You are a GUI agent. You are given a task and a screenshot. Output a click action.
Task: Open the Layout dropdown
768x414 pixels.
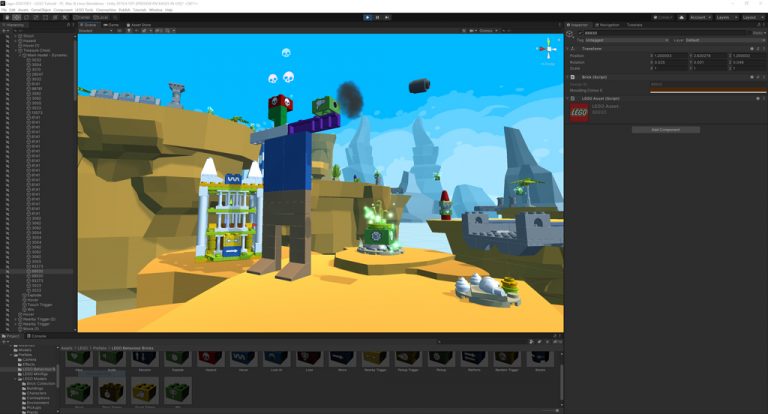tap(752, 17)
